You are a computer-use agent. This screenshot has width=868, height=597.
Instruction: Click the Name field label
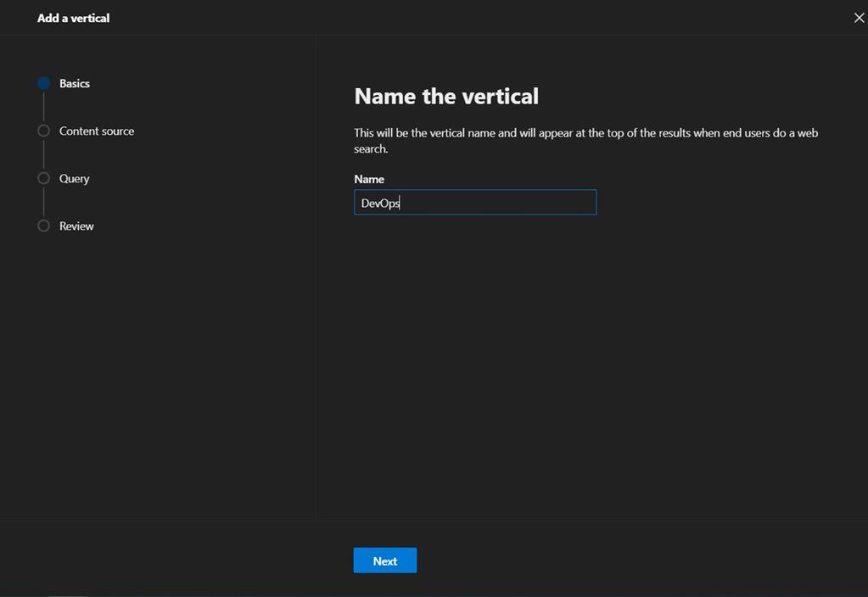click(368, 179)
